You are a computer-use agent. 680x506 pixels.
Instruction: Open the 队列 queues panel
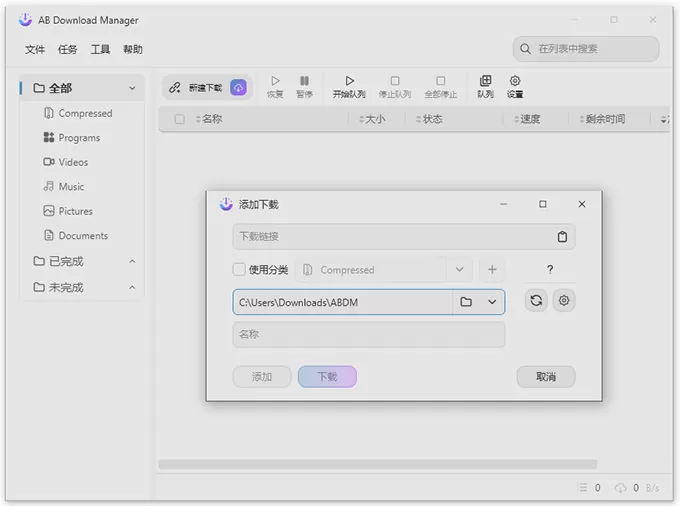coord(485,87)
